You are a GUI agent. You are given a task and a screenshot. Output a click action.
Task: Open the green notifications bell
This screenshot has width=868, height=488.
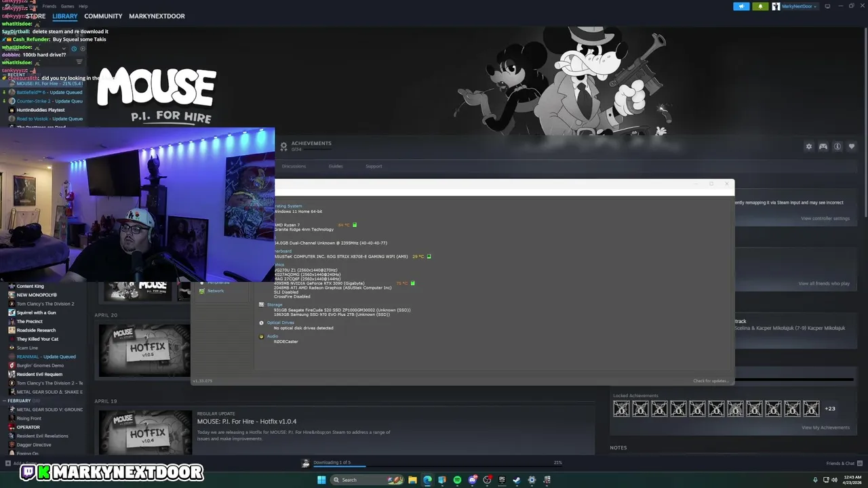tap(759, 6)
